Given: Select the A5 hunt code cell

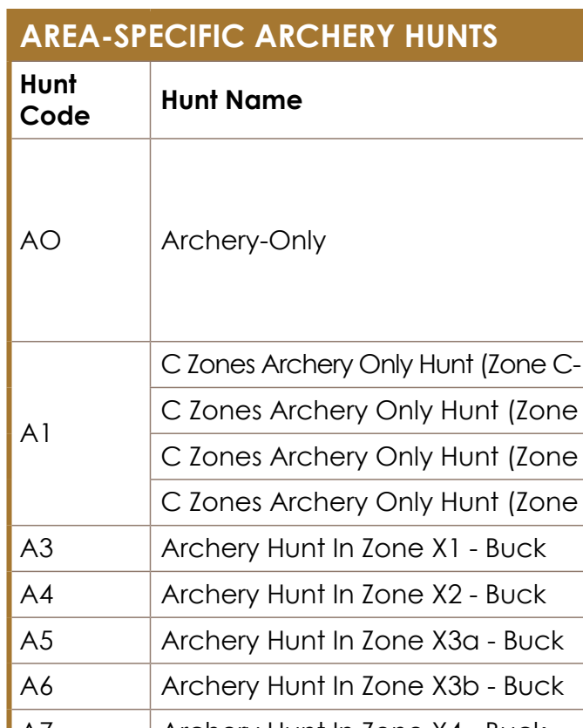Looking at the screenshot, I should coord(81,640).
